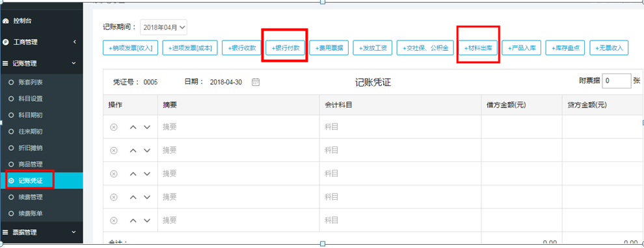Delete the fourth voucher row
The image size is (644, 248).
(114, 197)
